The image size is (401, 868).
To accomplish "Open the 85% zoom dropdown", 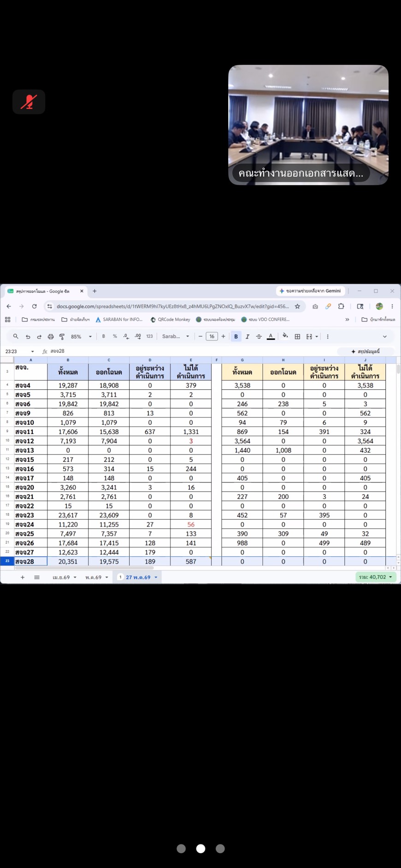I will coord(81,337).
